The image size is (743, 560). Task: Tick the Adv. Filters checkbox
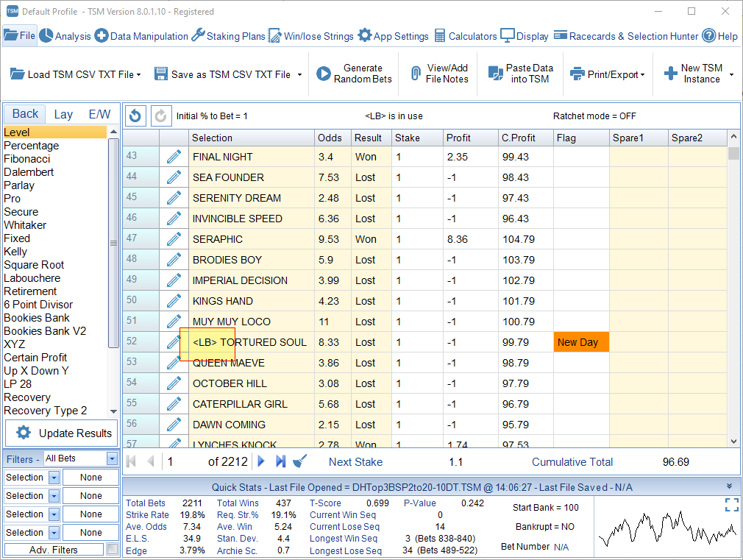tap(113, 549)
